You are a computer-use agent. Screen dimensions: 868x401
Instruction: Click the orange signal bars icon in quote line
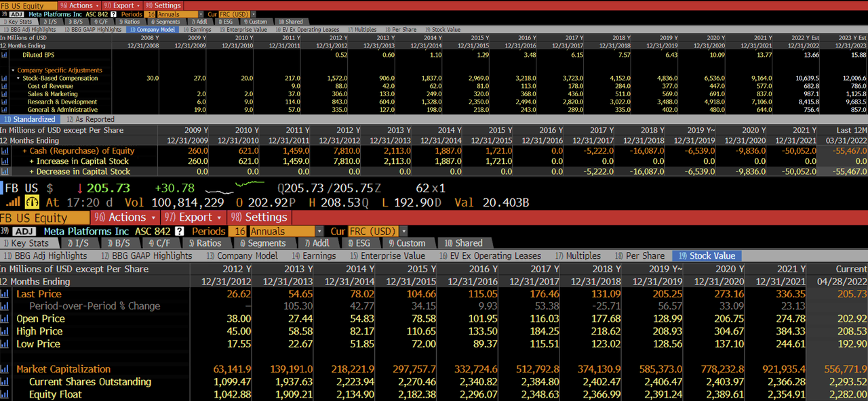tap(13, 202)
